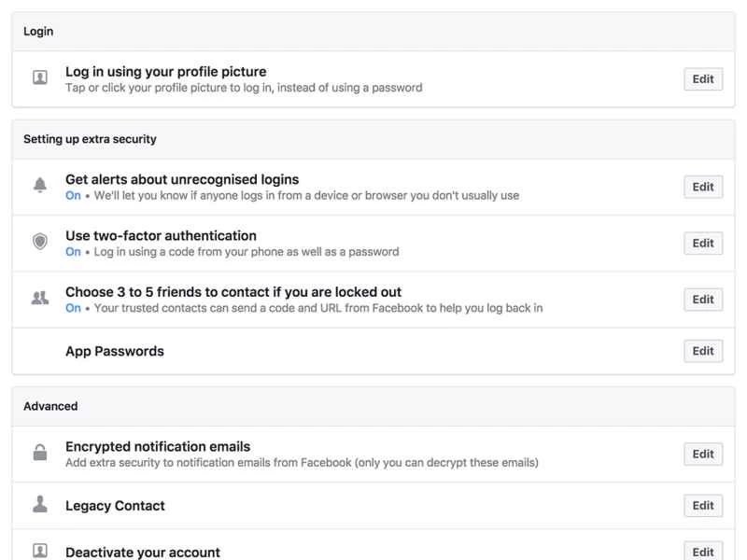Edit App Passwords

[702, 351]
